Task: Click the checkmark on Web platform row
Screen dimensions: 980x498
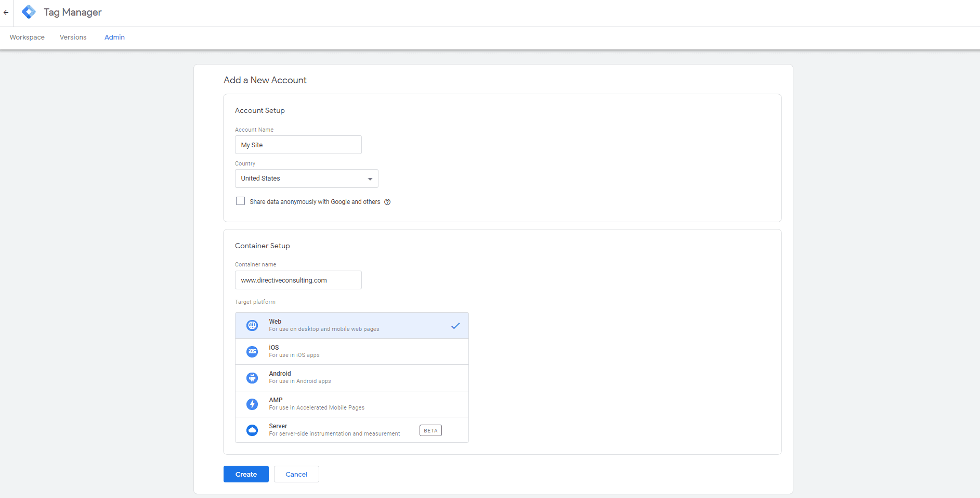Action: (x=455, y=326)
